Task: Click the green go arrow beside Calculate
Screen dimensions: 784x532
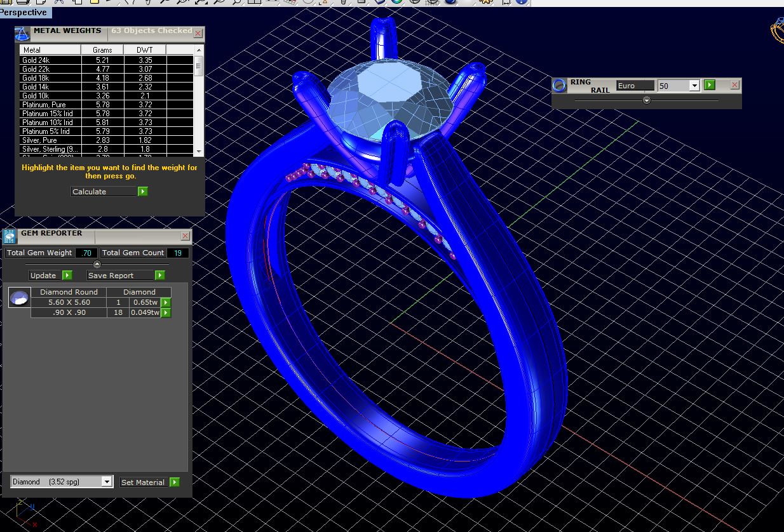Action: (143, 191)
